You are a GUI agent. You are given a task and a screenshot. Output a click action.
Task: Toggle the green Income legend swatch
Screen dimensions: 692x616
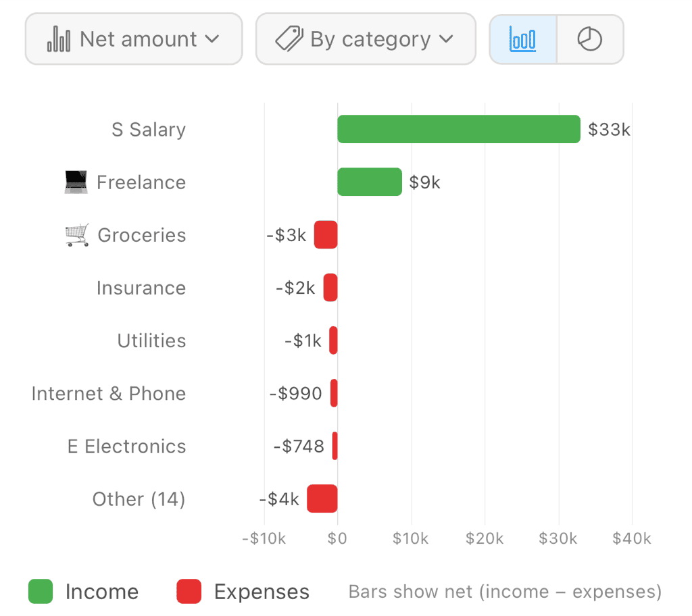(x=41, y=591)
